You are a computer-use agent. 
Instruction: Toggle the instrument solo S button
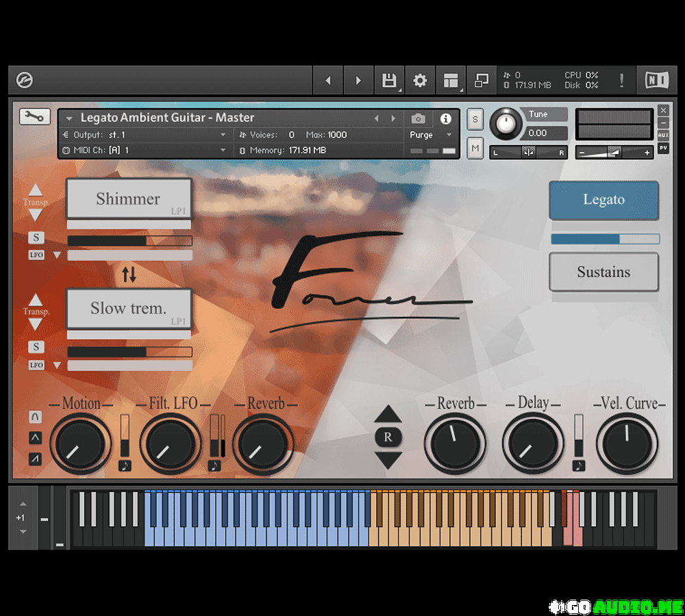coord(475,118)
